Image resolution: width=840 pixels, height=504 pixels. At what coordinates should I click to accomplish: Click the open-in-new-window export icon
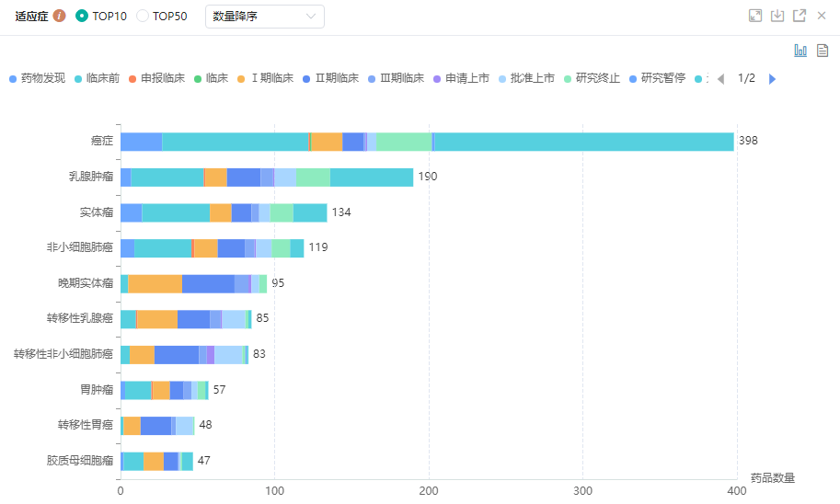pyautogui.click(x=800, y=16)
